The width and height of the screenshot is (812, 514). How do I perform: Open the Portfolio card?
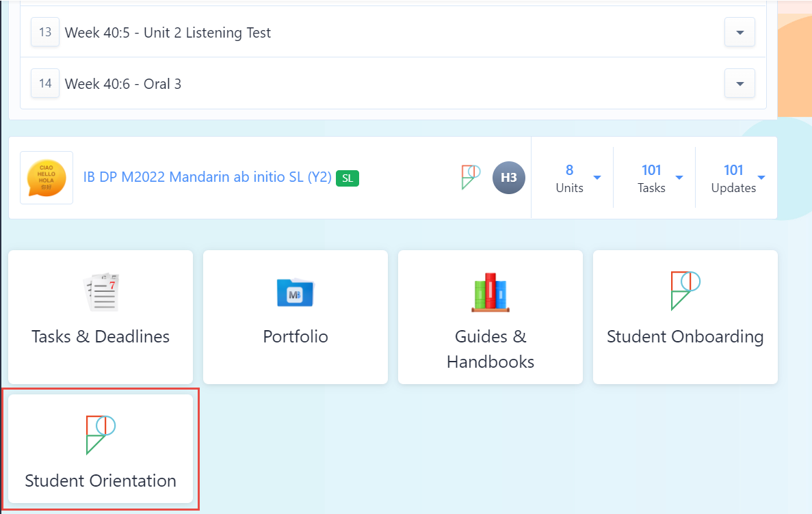tap(295, 317)
